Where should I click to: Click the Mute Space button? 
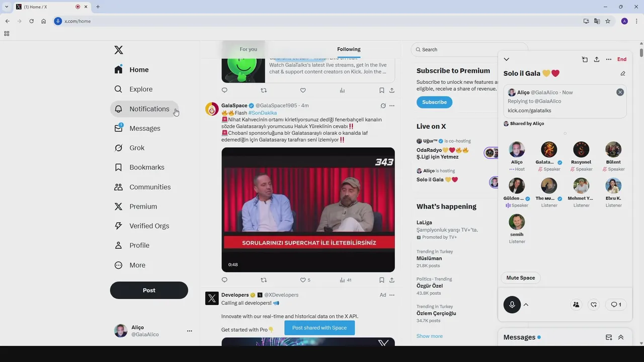tap(520, 278)
